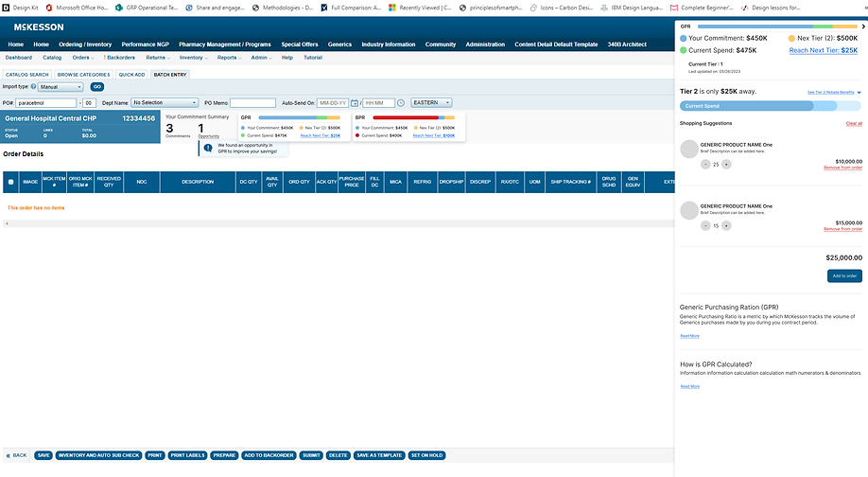Open the EASTERN time zone dropdown
868x477 pixels.
pos(431,103)
